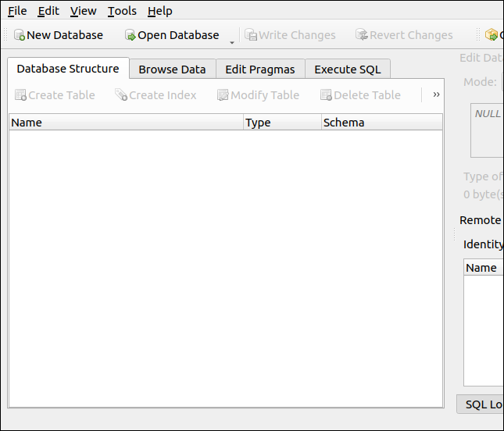
Task: Switch to the Edit Pragmas tab
Action: point(260,69)
